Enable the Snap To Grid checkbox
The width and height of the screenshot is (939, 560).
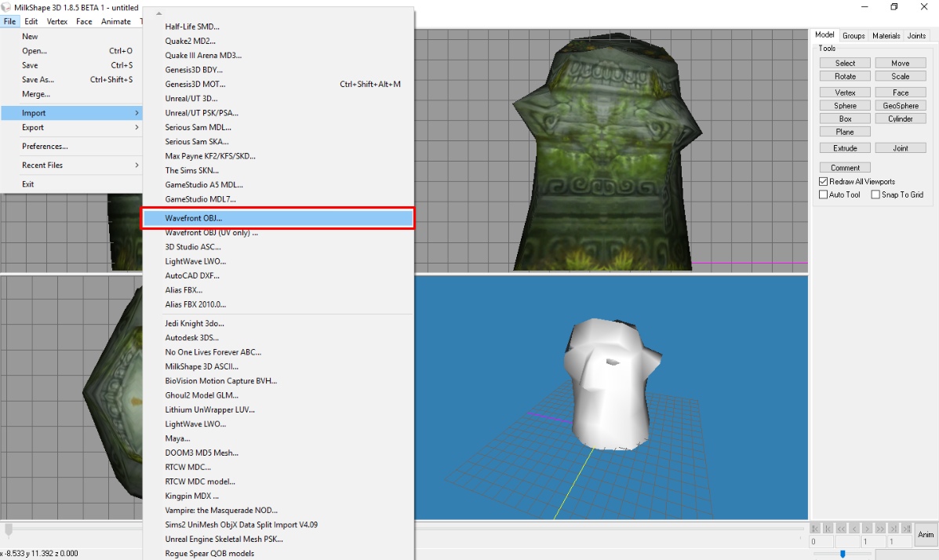875,195
